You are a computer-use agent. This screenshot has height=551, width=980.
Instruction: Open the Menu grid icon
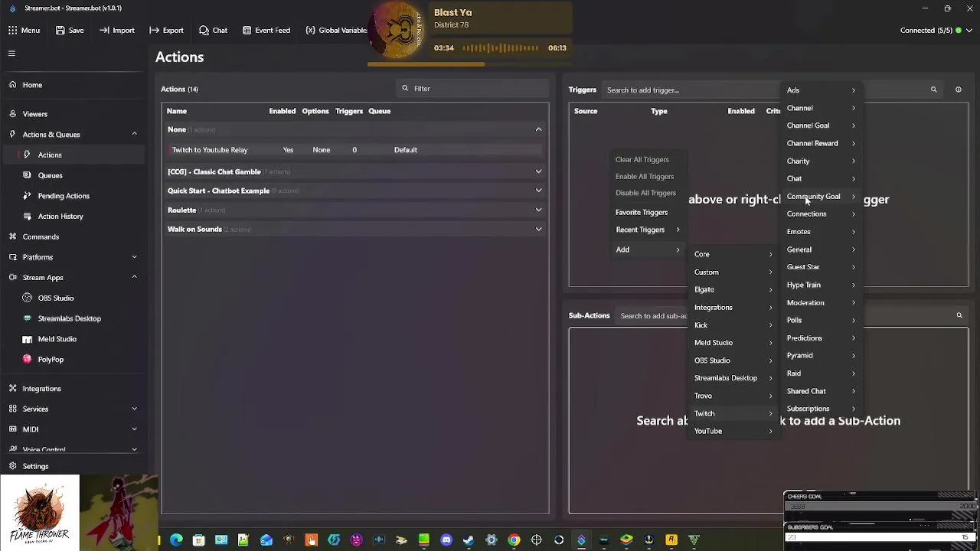(12, 31)
